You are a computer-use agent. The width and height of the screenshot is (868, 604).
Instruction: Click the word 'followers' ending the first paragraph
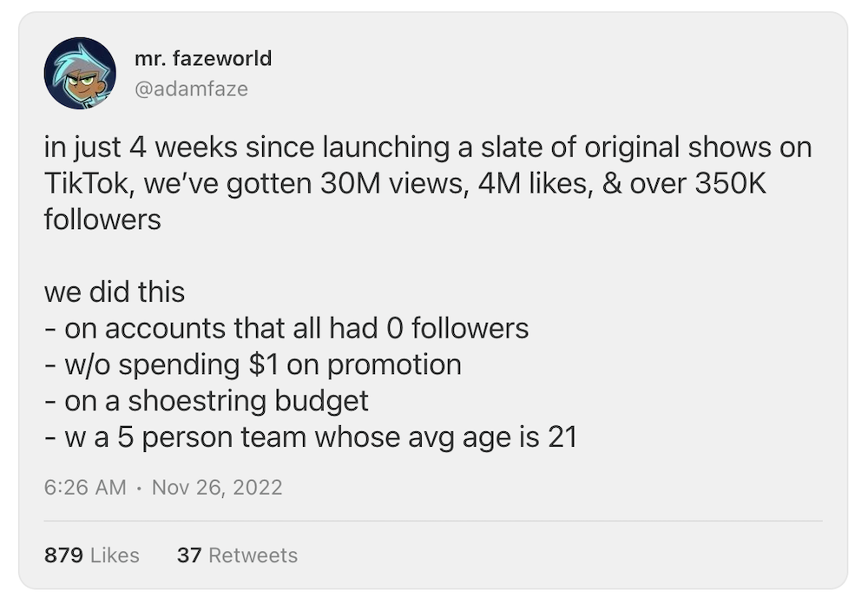click(102, 220)
